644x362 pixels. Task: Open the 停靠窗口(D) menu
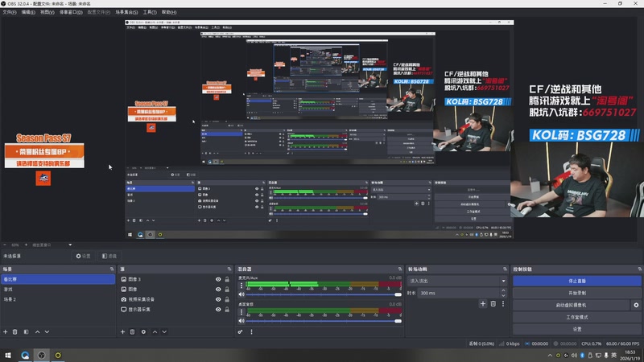point(71,12)
